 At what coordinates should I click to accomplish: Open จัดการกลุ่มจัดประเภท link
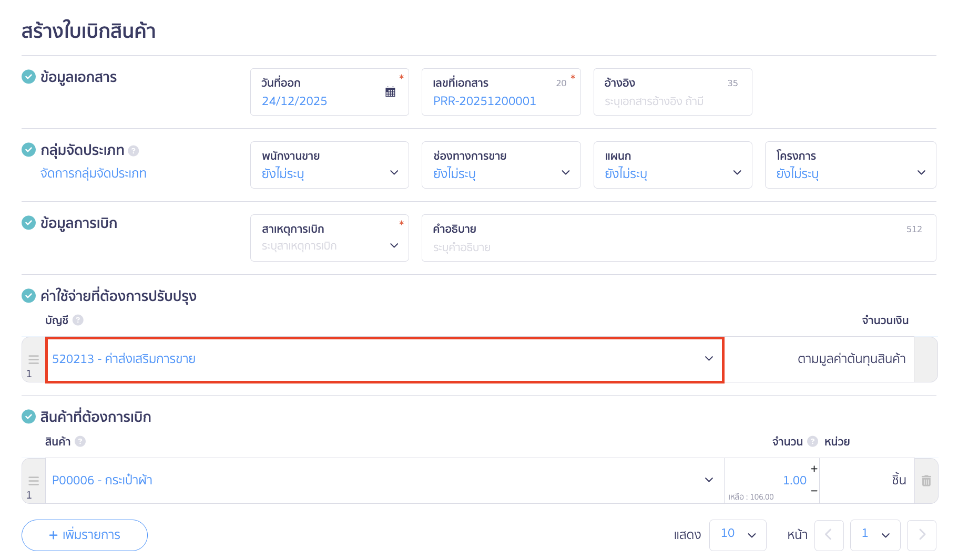(x=94, y=173)
